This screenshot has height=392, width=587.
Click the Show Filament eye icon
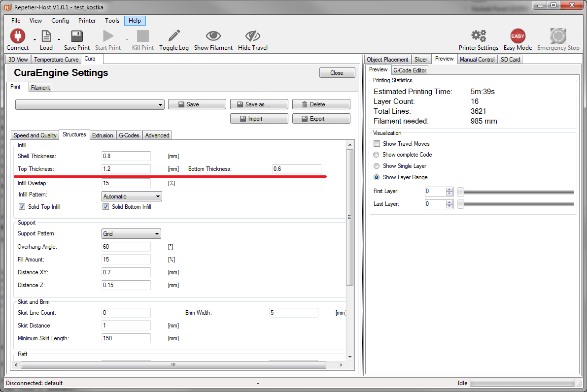pos(213,36)
